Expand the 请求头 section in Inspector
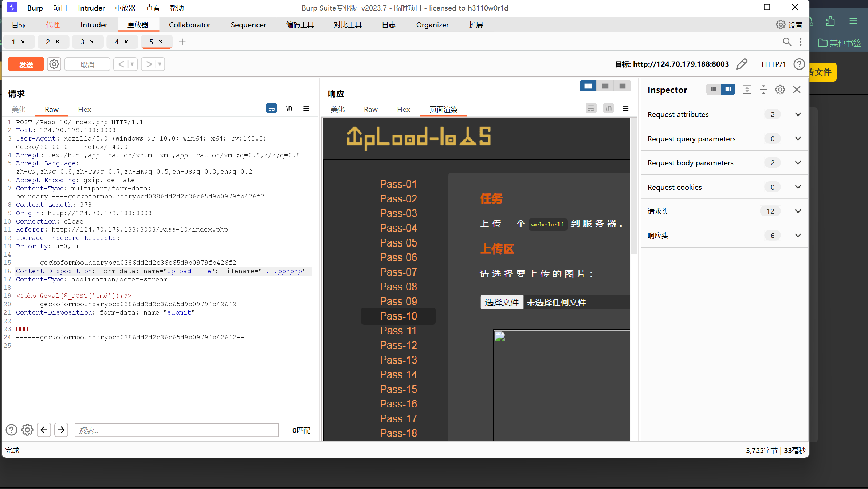Viewport: 868px width, 489px height. pyautogui.click(x=797, y=211)
